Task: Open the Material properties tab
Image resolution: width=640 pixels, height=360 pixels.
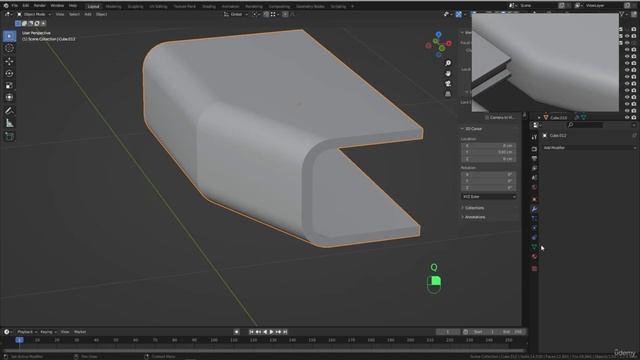Action: 534,257
